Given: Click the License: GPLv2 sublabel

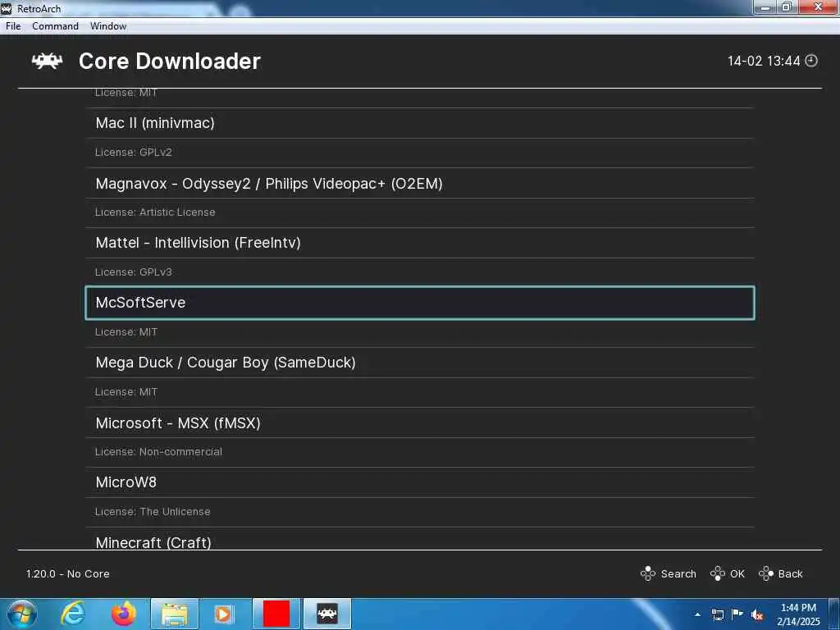Looking at the screenshot, I should [x=134, y=152].
